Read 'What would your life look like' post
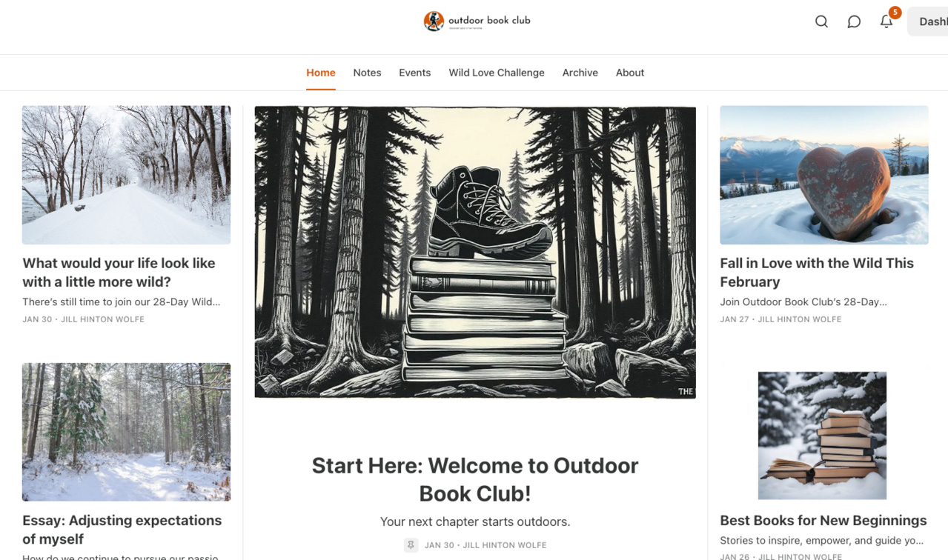This screenshot has width=948, height=560. 119,273
